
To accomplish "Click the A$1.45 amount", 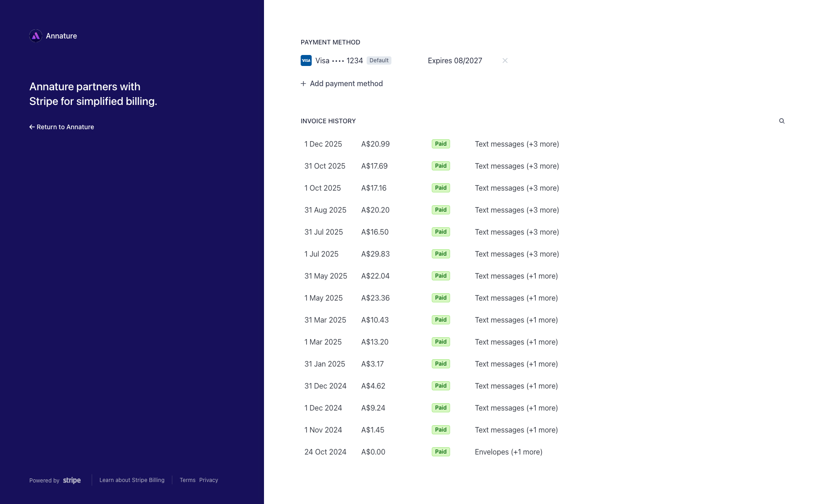I will (x=373, y=430).
